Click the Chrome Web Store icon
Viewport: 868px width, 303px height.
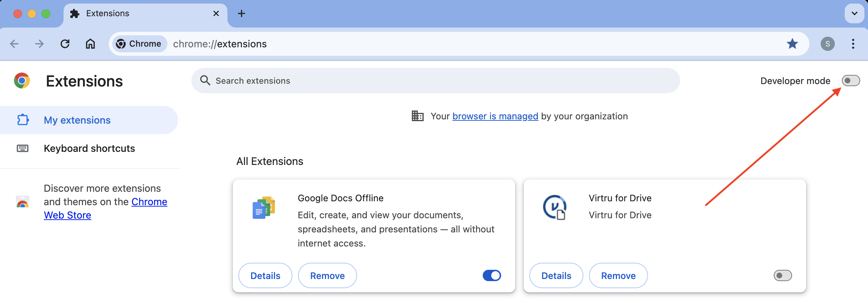pos(23,202)
